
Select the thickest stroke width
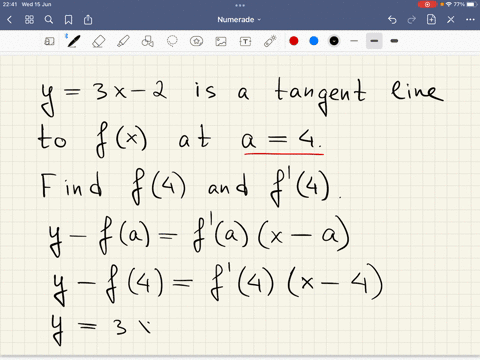click(x=394, y=41)
